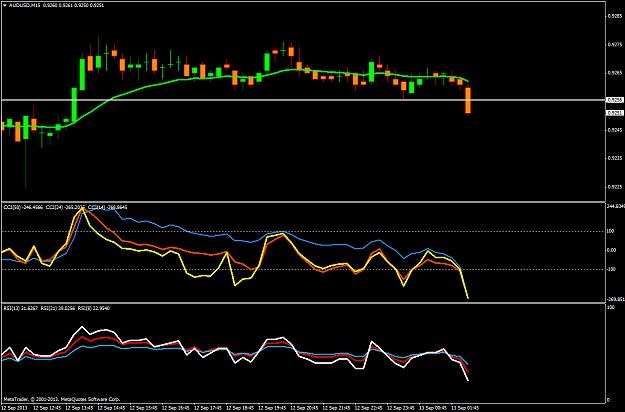Click the RSI(13) indicator label

click(21, 308)
